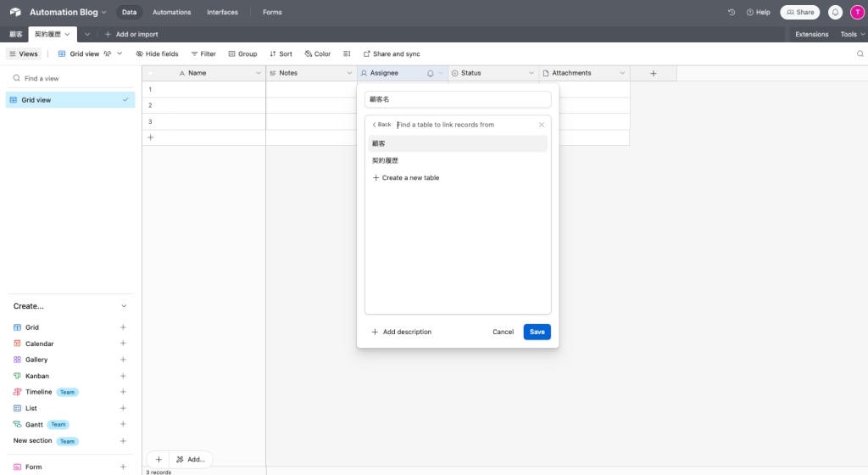Click Cancel in the field dialog
868x475 pixels.
(503, 332)
